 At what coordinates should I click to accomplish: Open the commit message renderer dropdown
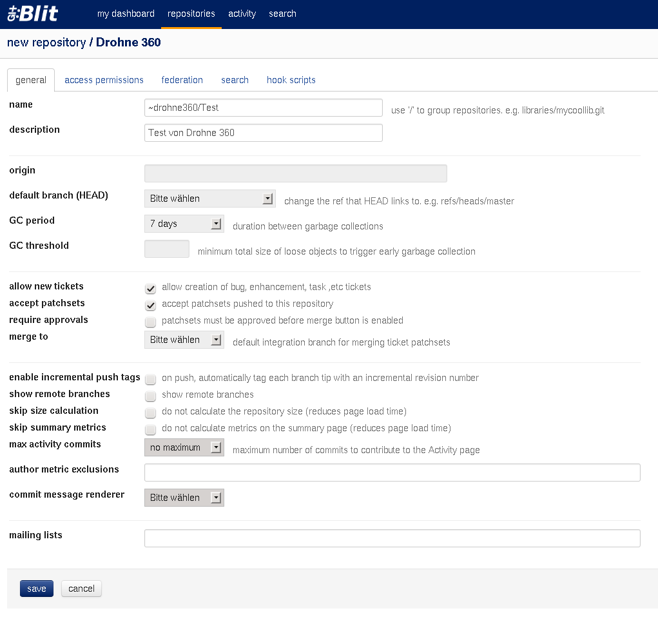pyautogui.click(x=184, y=498)
